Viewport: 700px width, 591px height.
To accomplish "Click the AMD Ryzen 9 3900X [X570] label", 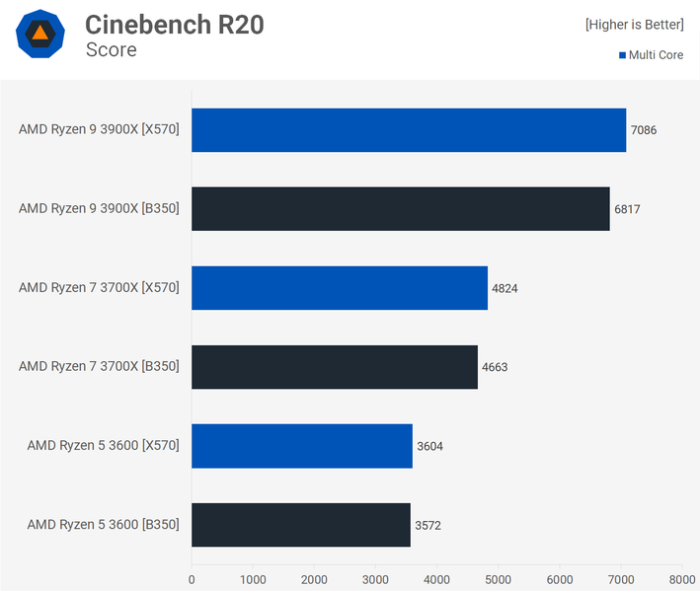I will [x=99, y=130].
